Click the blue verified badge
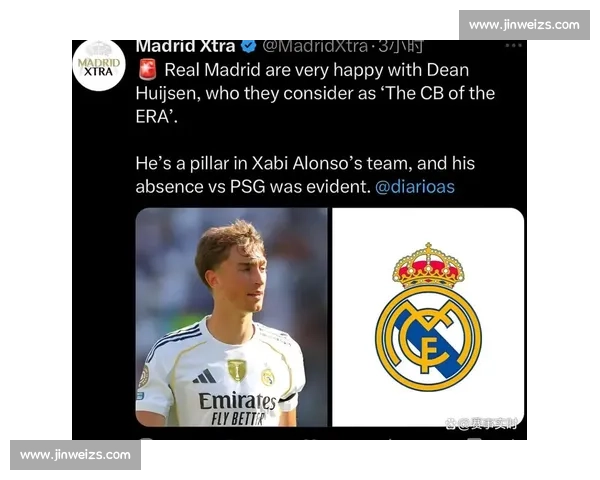Viewport: 600px width, 480px height. 249,46
